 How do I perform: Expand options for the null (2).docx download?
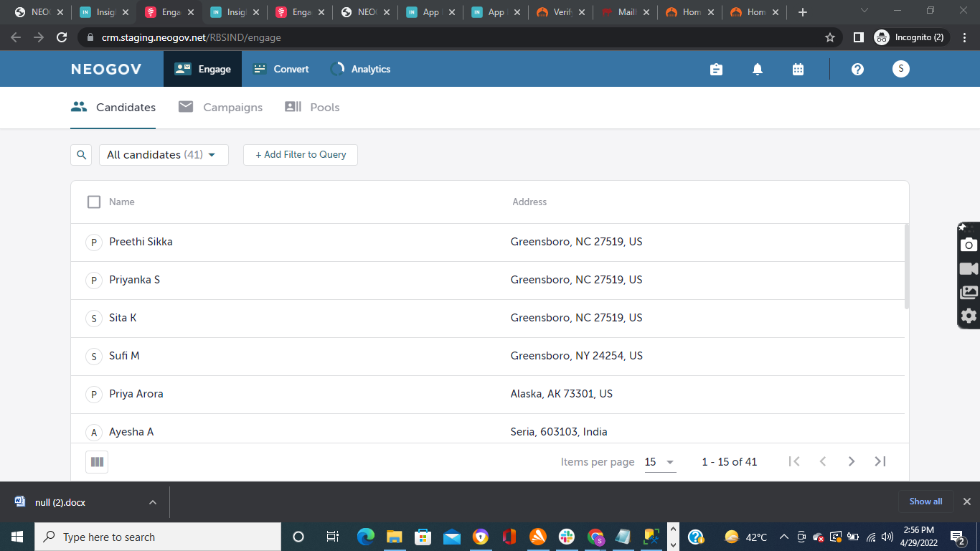(x=152, y=501)
